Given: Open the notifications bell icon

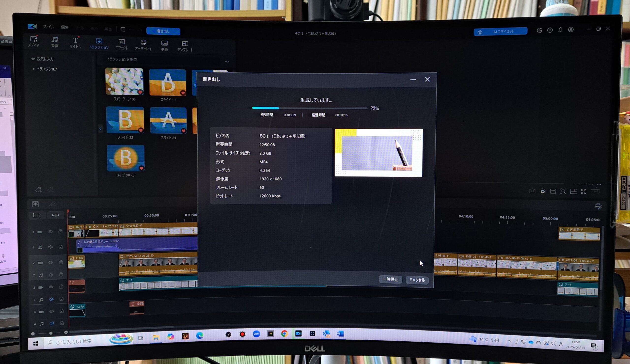Looking at the screenshot, I should tap(561, 30).
